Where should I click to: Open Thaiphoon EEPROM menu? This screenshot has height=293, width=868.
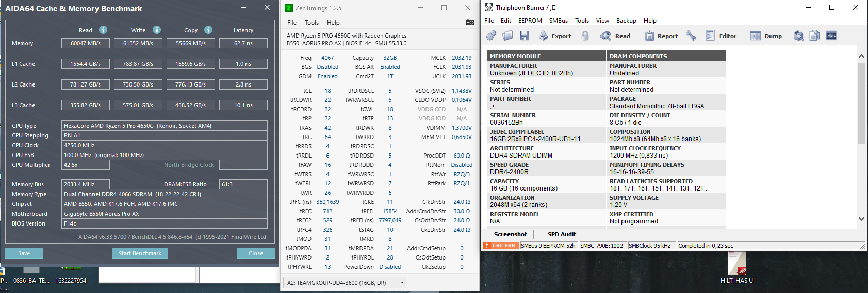pyautogui.click(x=530, y=21)
